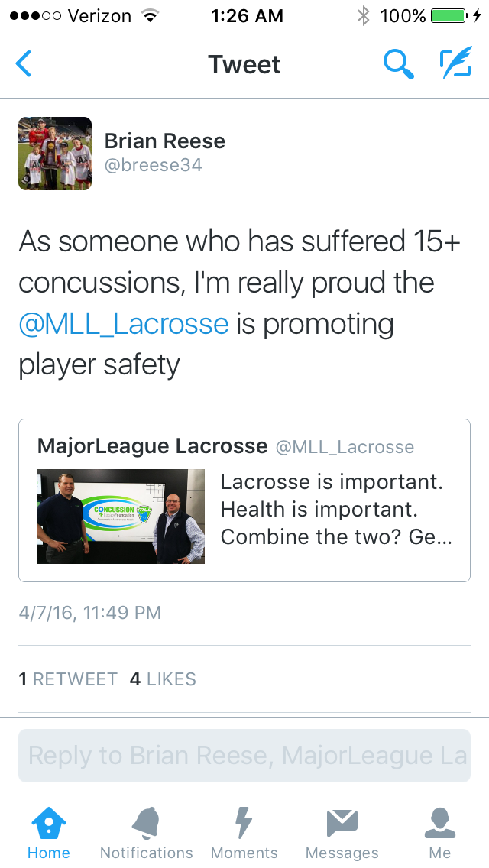Screen dimensions: 489x868
Task: Tap the Bluetooth icon in status bar
Action: click(x=363, y=15)
